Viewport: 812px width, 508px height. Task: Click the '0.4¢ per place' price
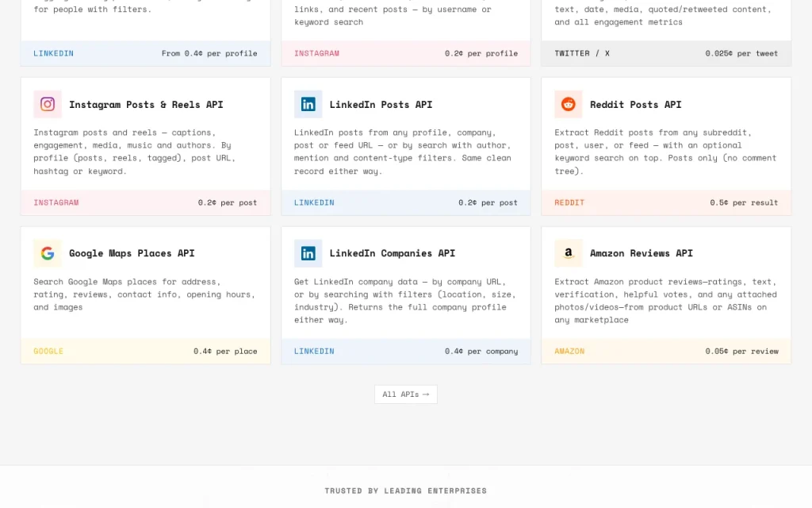pos(225,352)
